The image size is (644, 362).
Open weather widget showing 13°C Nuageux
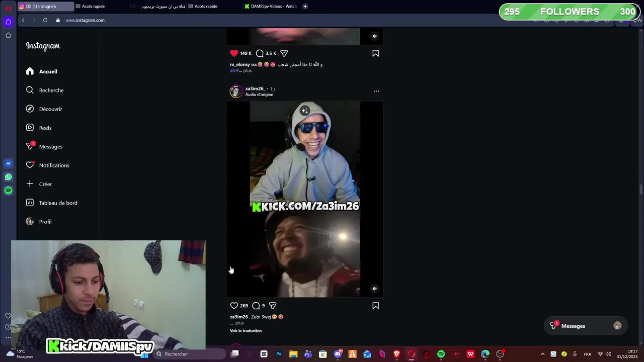pyautogui.click(x=19, y=354)
